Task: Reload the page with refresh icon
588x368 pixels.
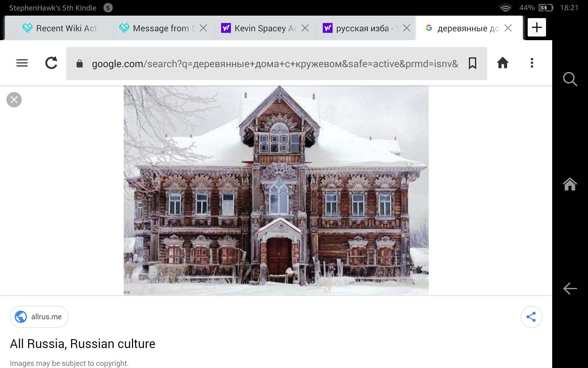Action: pos(51,63)
